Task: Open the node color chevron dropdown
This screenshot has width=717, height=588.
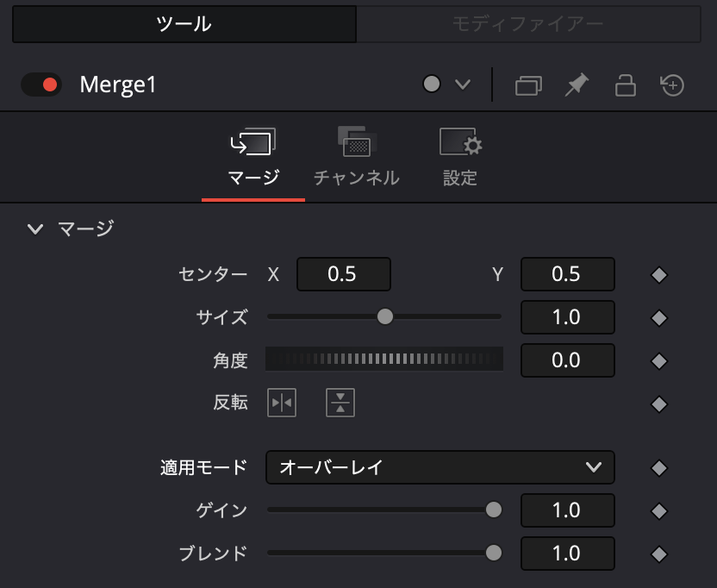Action: pos(463,84)
